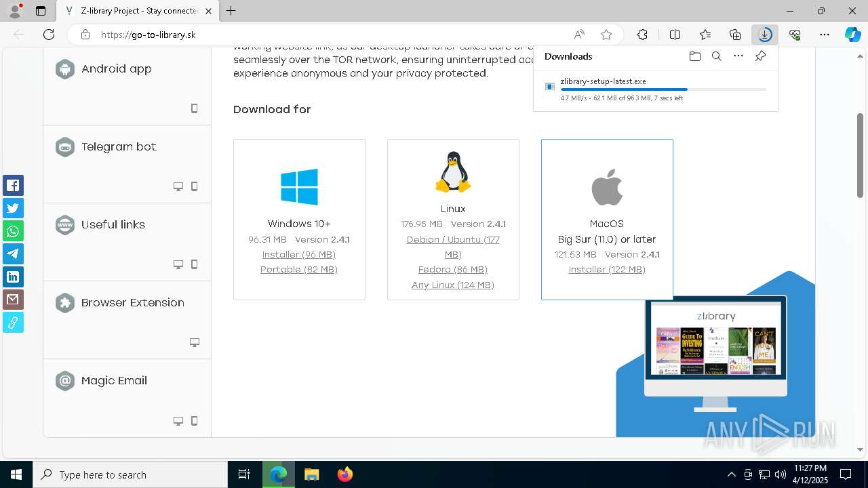
Task: Switch to the Z-library Project tab
Action: pos(139,11)
